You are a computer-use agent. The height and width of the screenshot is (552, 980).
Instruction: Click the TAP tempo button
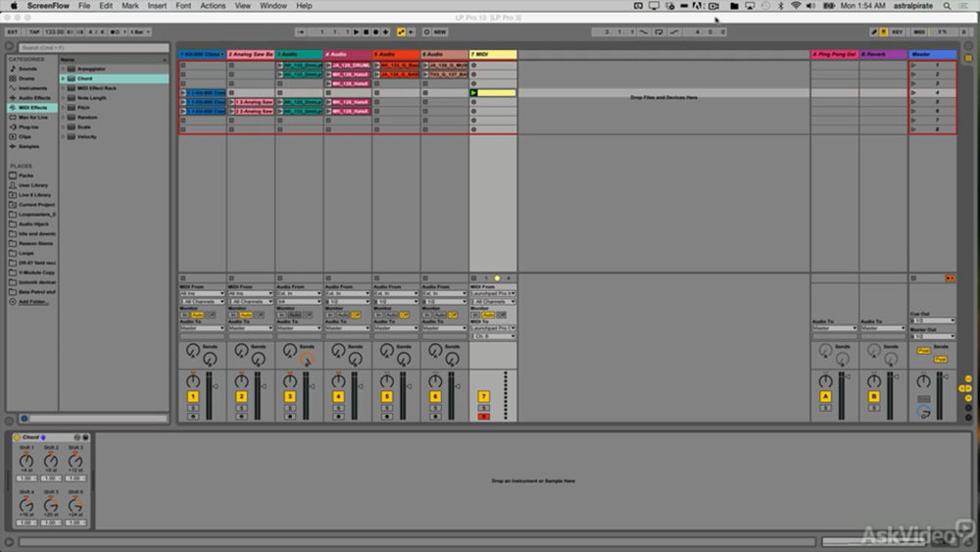[34, 32]
